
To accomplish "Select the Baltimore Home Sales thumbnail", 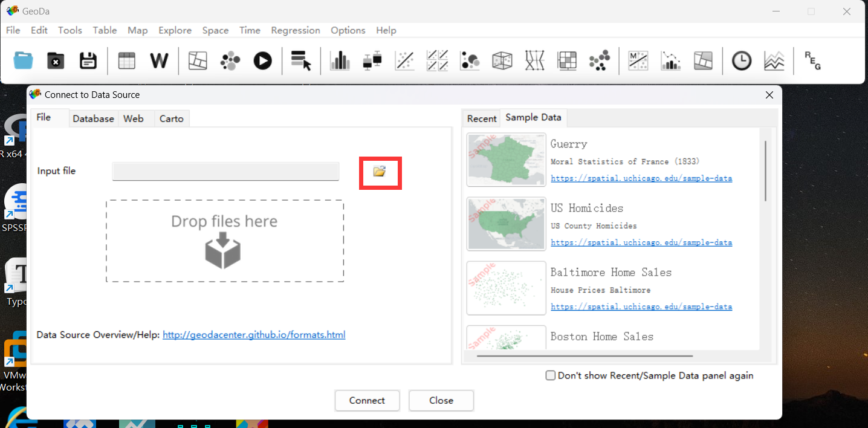I will click(507, 288).
